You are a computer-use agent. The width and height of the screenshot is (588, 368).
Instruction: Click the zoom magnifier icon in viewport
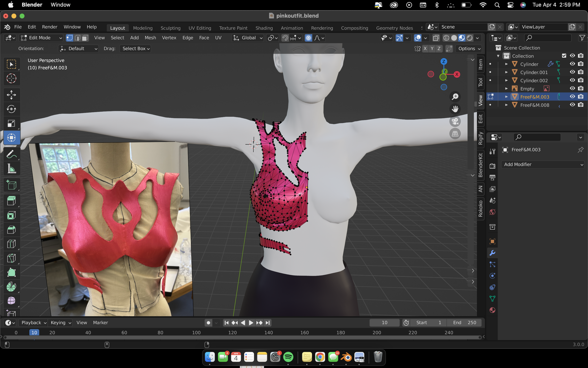[455, 97]
